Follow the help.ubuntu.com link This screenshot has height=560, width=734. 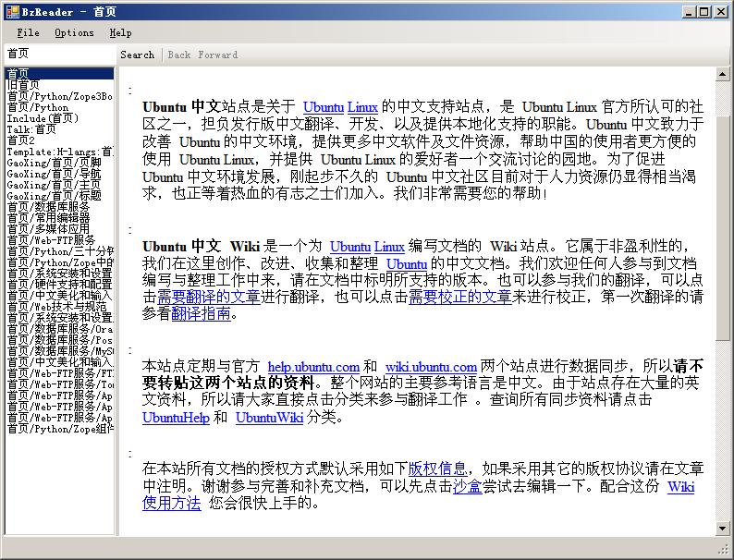(x=313, y=366)
